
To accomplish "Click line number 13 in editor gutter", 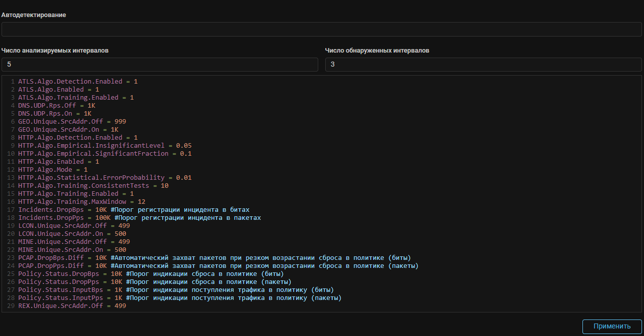I will point(11,177).
